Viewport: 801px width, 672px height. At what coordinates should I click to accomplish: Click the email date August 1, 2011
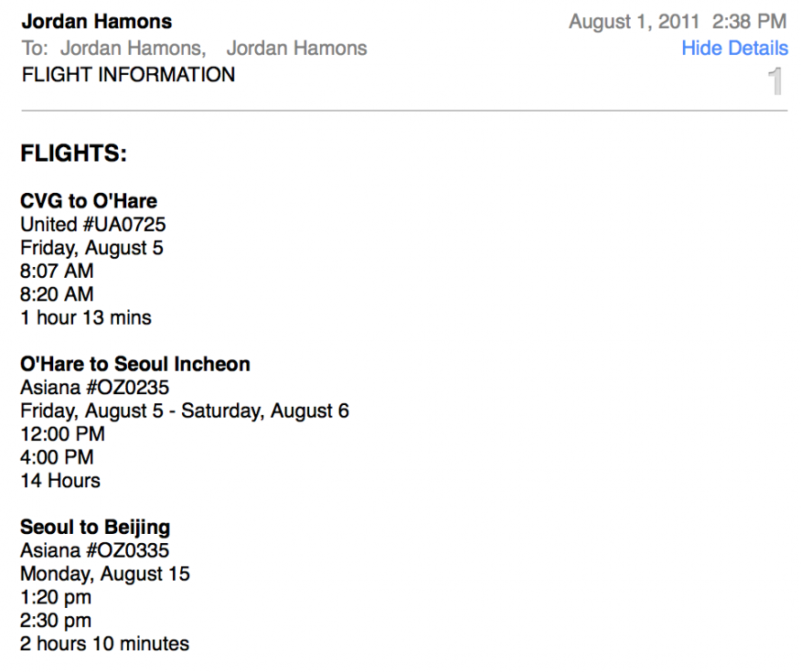coord(634,21)
